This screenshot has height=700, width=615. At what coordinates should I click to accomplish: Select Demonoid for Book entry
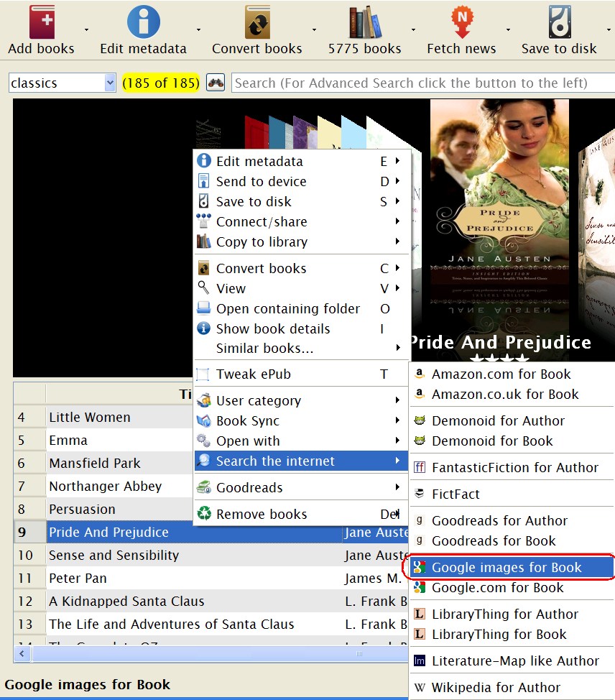[512, 441]
